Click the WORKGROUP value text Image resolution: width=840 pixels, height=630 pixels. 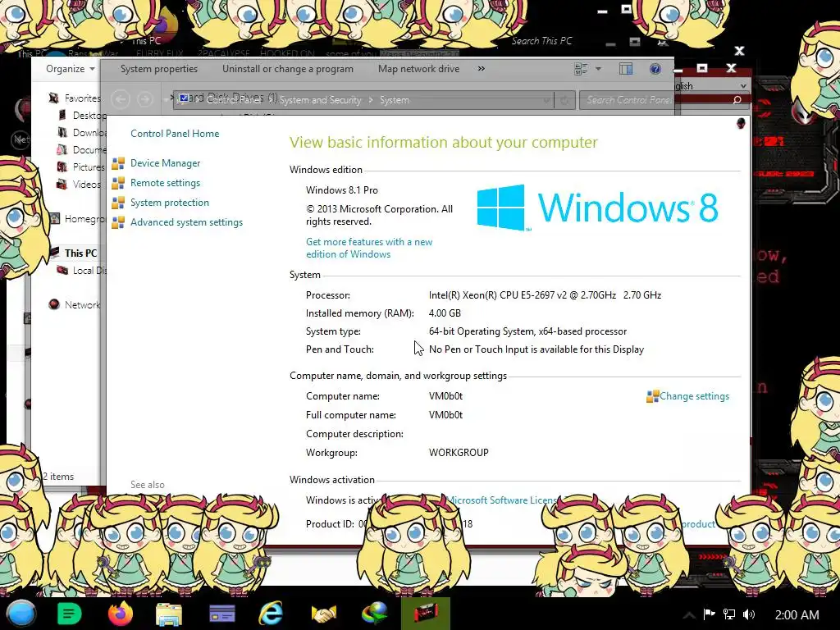tap(459, 453)
